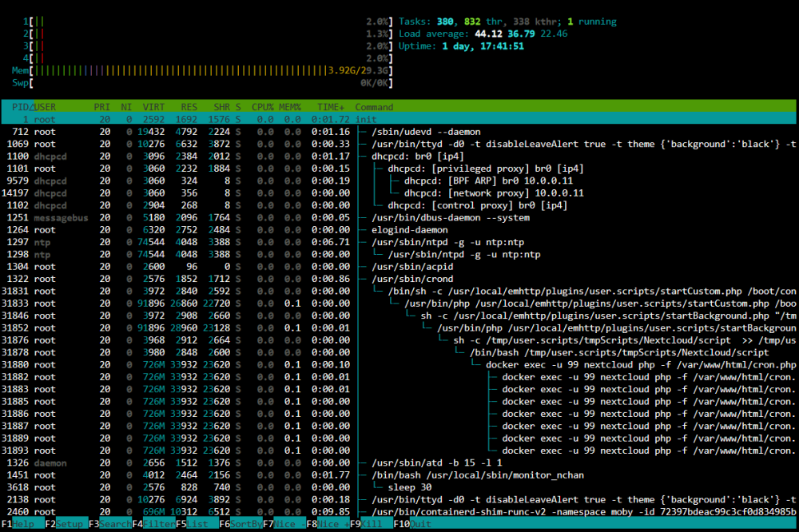Sort by the NI column header
The image size is (799, 532).
tap(126, 107)
